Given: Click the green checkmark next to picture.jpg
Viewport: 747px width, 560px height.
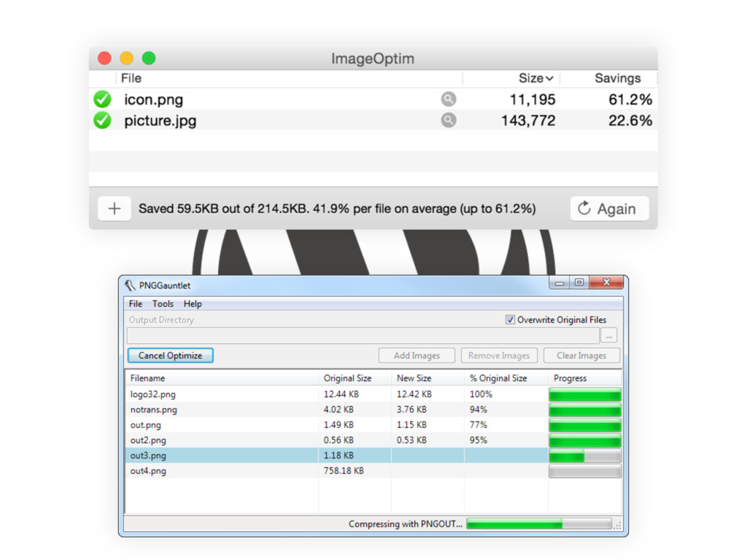Looking at the screenshot, I should pos(102,120).
